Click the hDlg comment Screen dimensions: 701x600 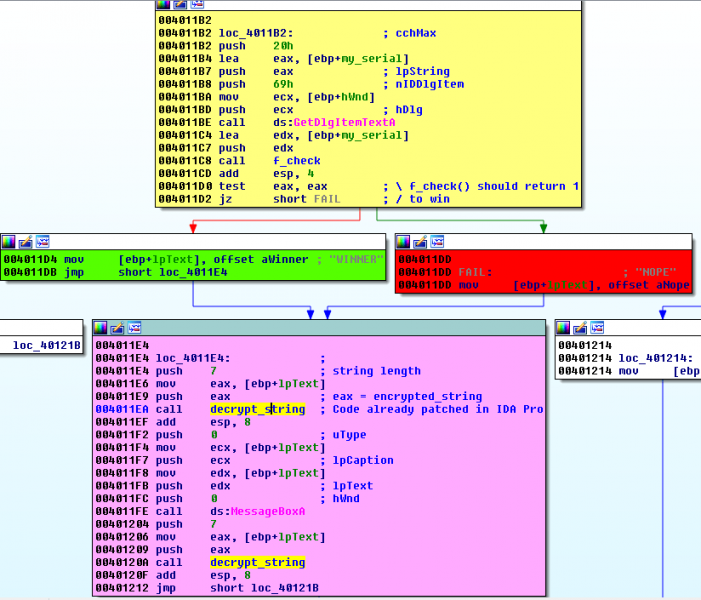click(x=409, y=110)
